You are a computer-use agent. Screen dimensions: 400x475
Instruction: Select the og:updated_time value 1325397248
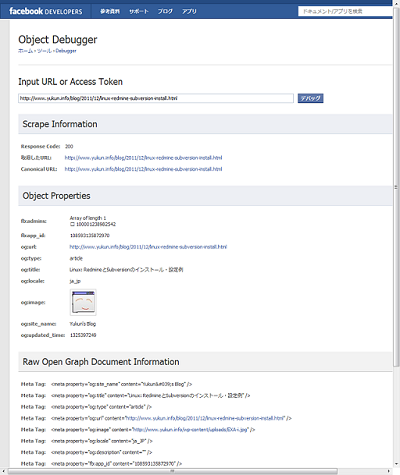coord(83,335)
